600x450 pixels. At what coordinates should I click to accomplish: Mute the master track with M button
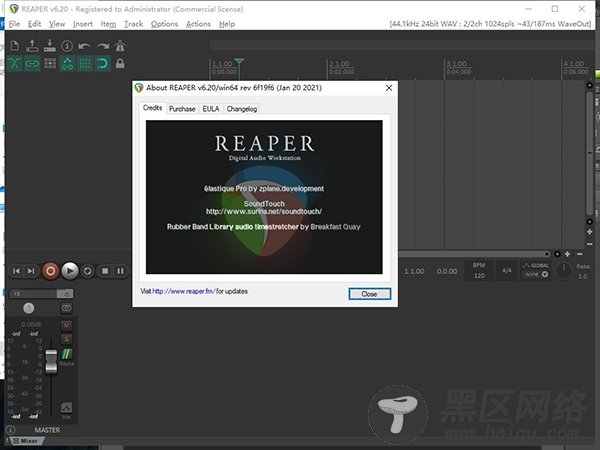(x=67, y=325)
